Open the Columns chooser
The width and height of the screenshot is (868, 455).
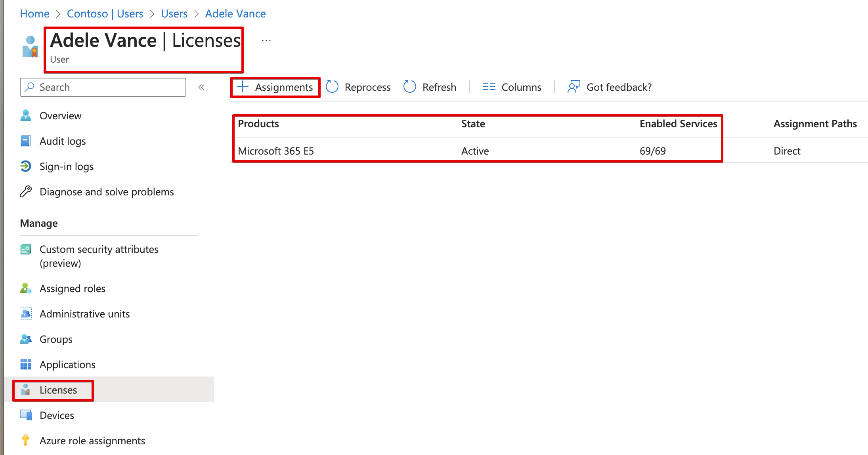click(512, 87)
